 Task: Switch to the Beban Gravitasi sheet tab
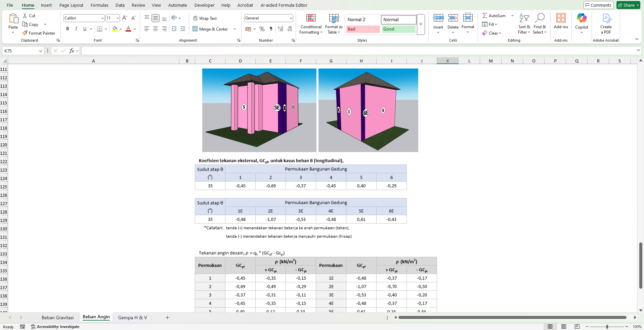(x=57, y=318)
